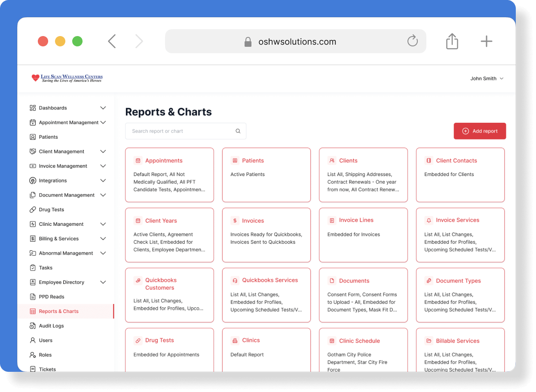Expand the Clinic Management chevron
The height and width of the screenshot is (392, 536).
tap(103, 224)
